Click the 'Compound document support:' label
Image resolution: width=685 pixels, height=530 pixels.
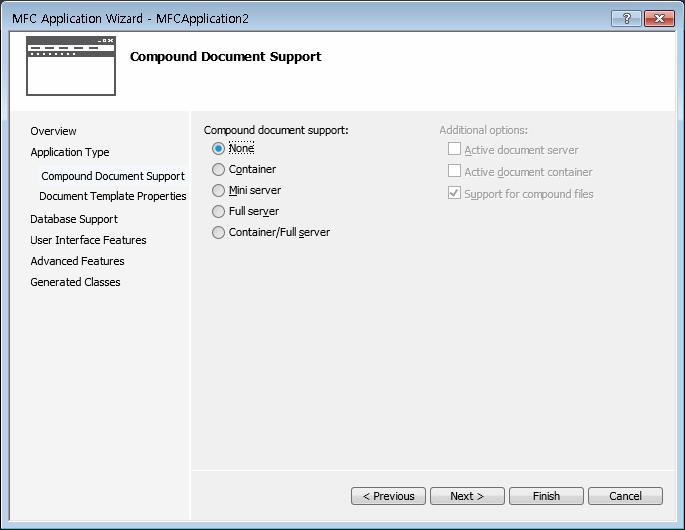coord(276,130)
